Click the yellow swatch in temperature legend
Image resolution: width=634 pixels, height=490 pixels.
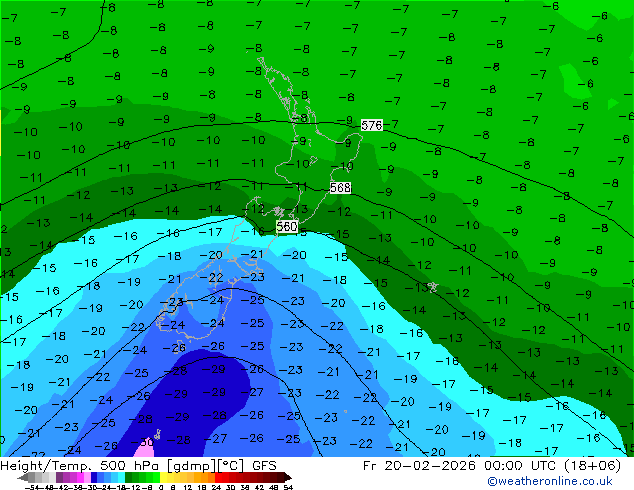coord(163,477)
